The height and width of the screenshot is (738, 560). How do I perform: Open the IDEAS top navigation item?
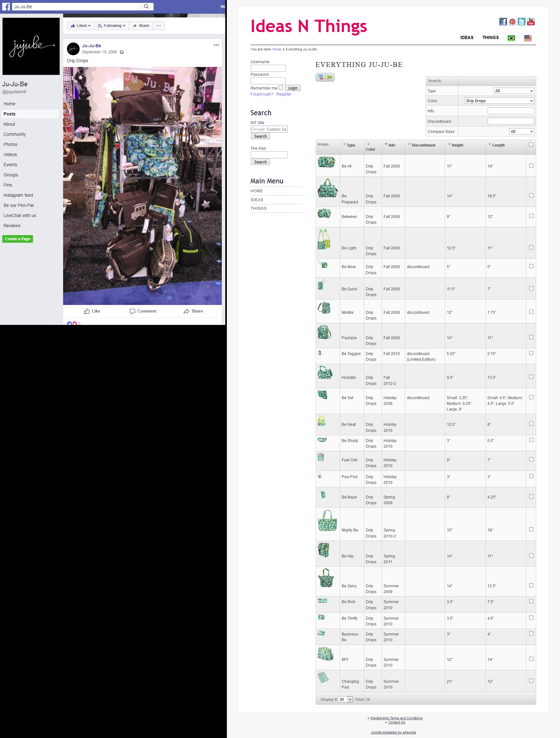[466, 38]
